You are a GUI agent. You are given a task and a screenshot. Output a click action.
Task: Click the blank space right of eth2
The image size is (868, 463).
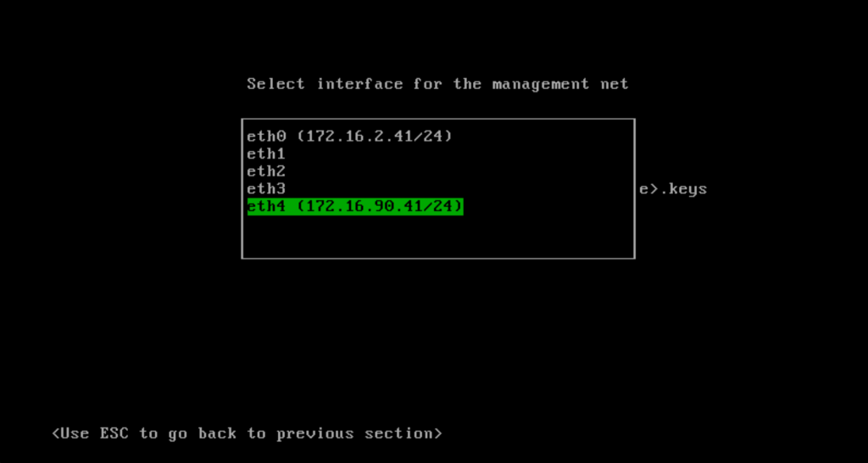coord(458,171)
